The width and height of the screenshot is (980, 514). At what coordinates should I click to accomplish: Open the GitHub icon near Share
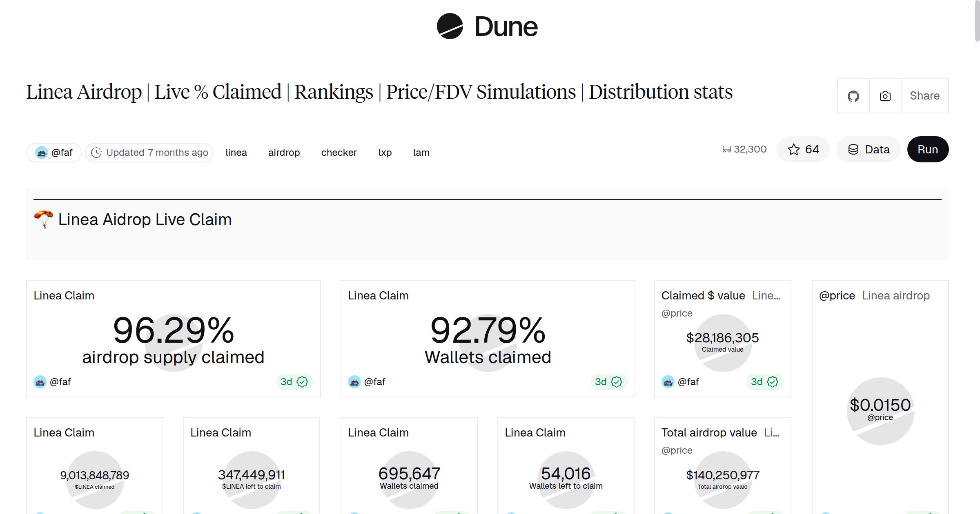pos(853,95)
